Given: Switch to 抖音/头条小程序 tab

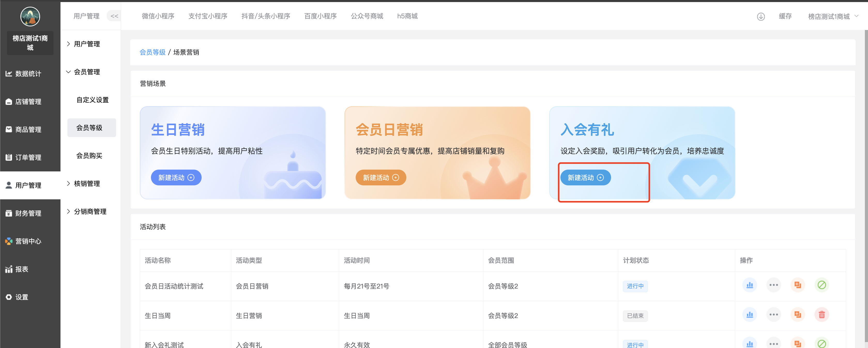Looking at the screenshot, I should (x=265, y=16).
